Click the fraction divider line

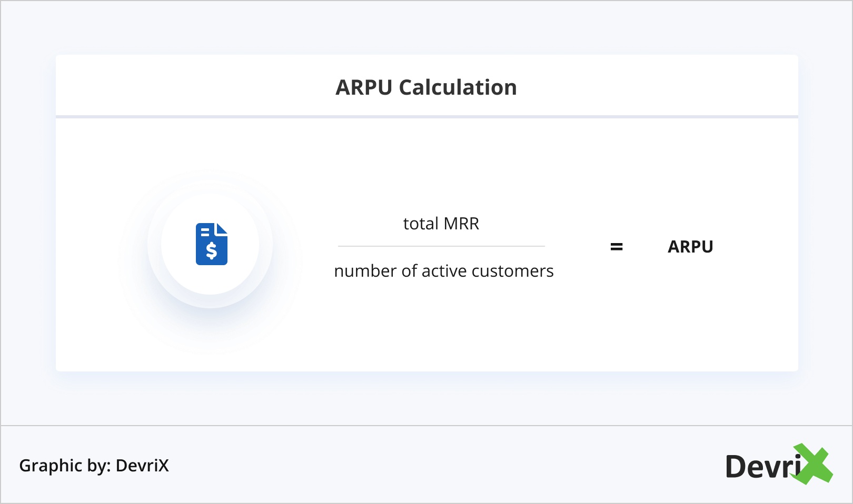coord(441,246)
